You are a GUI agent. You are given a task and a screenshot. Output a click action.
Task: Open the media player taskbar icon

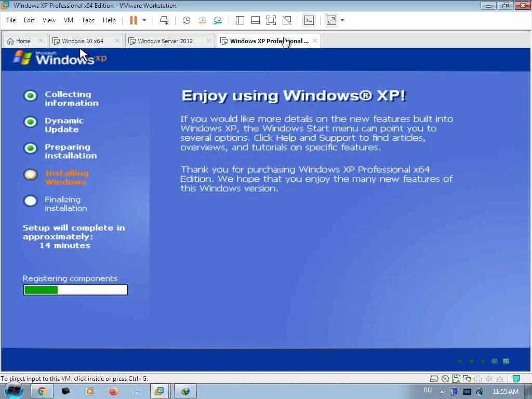[x=90, y=392]
